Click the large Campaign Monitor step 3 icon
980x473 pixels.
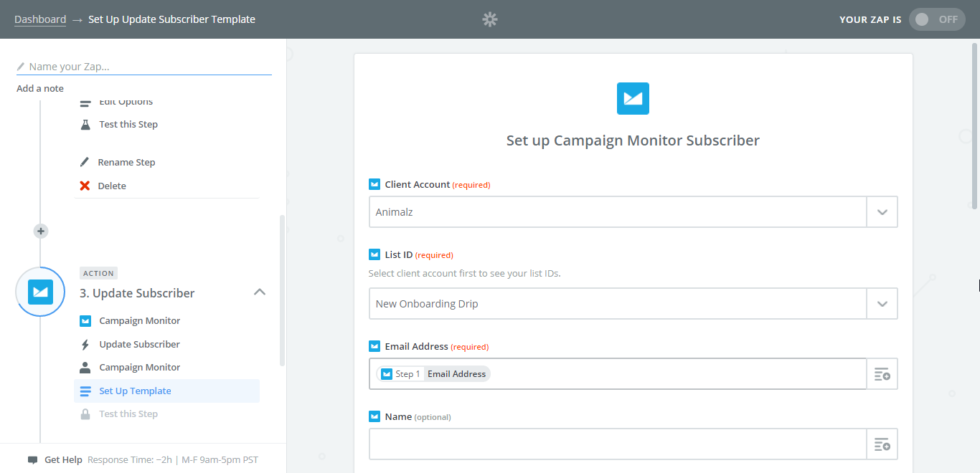point(41,292)
